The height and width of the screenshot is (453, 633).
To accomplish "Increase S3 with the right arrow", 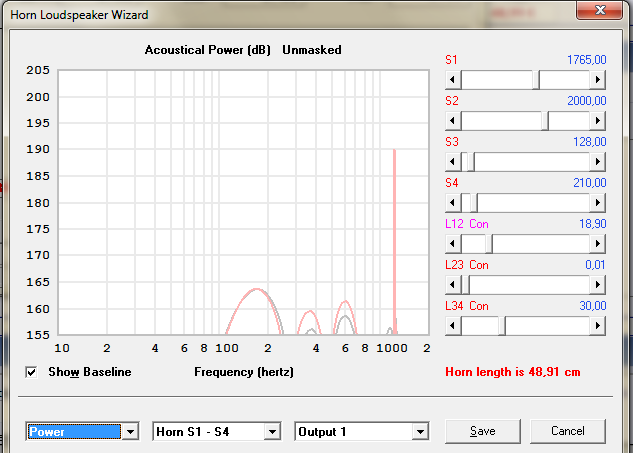I will coord(597,162).
